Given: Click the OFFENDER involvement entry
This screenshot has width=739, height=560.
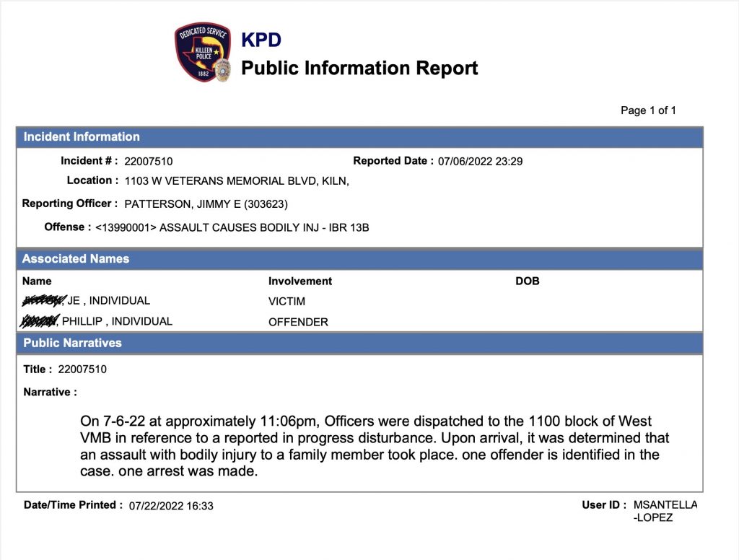Looking at the screenshot, I should point(298,322).
